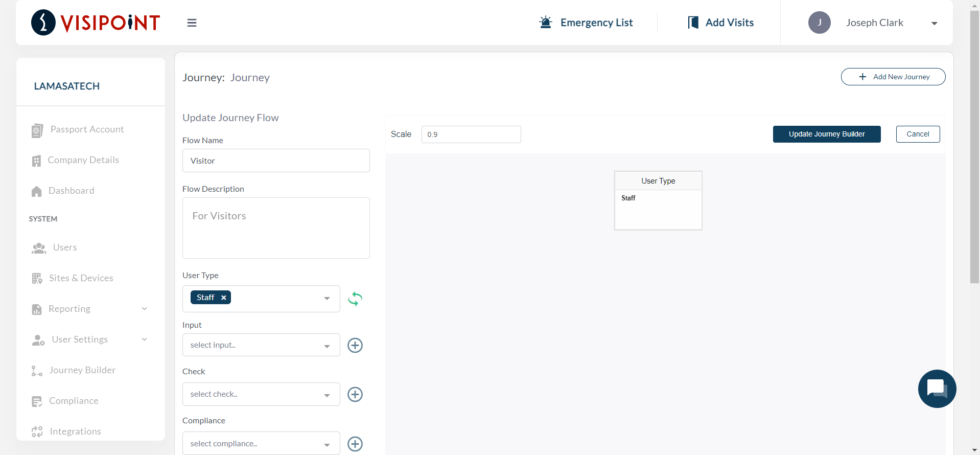The image size is (980, 455).
Task: Open the select input dropdown
Action: tap(261, 345)
